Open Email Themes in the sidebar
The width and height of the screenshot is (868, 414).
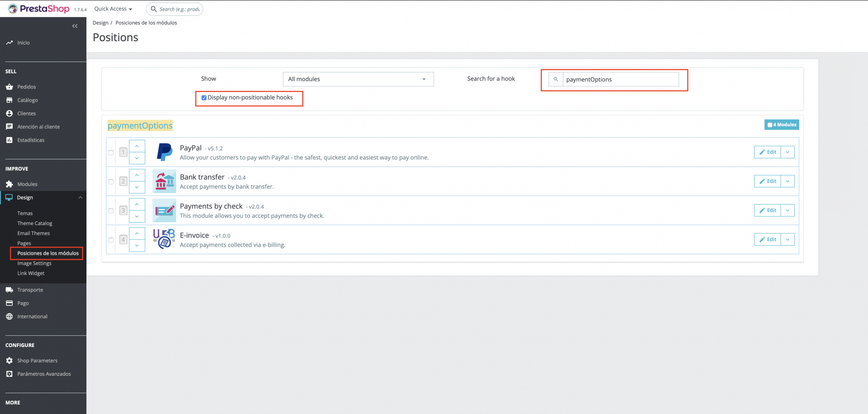[33, 233]
